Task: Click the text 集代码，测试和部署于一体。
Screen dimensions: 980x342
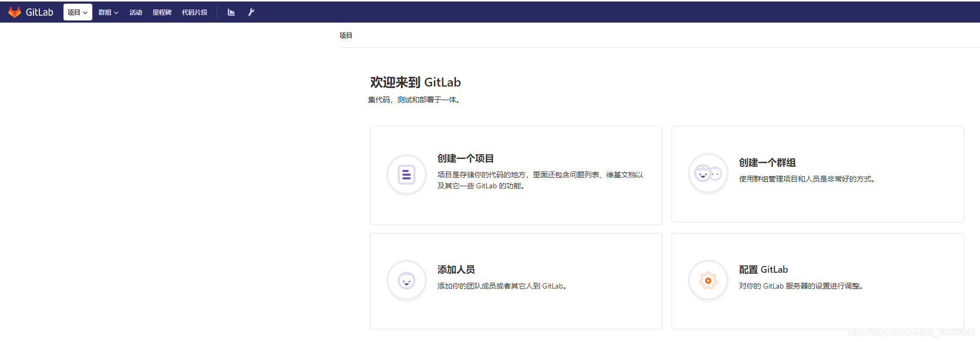Action: click(414, 100)
